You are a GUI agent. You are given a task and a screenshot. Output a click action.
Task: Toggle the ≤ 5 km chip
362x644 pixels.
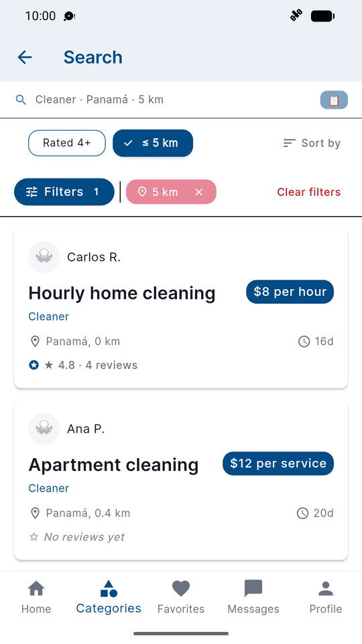153,143
